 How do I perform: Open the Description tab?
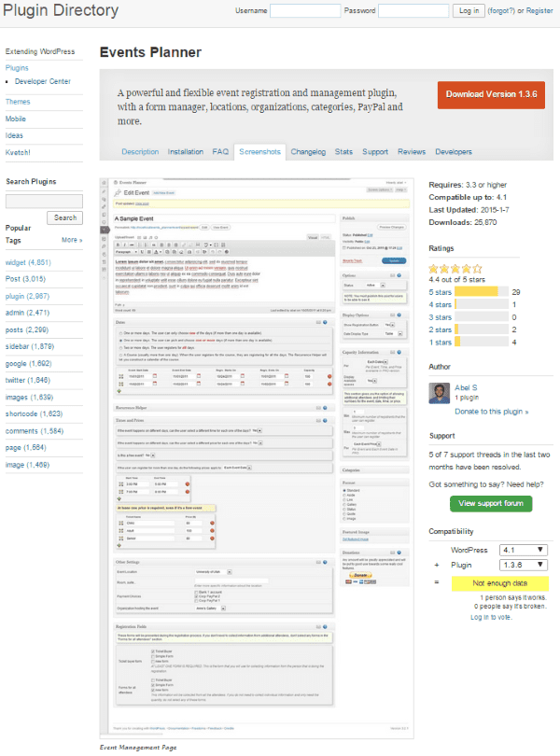[x=140, y=152]
